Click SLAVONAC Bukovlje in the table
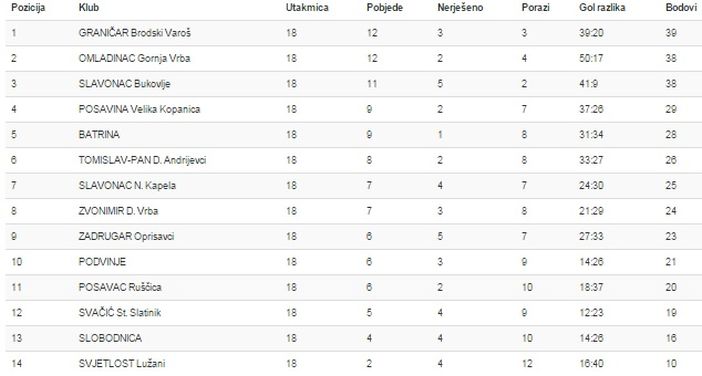Viewport: 702px width, 376px height. (124, 84)
